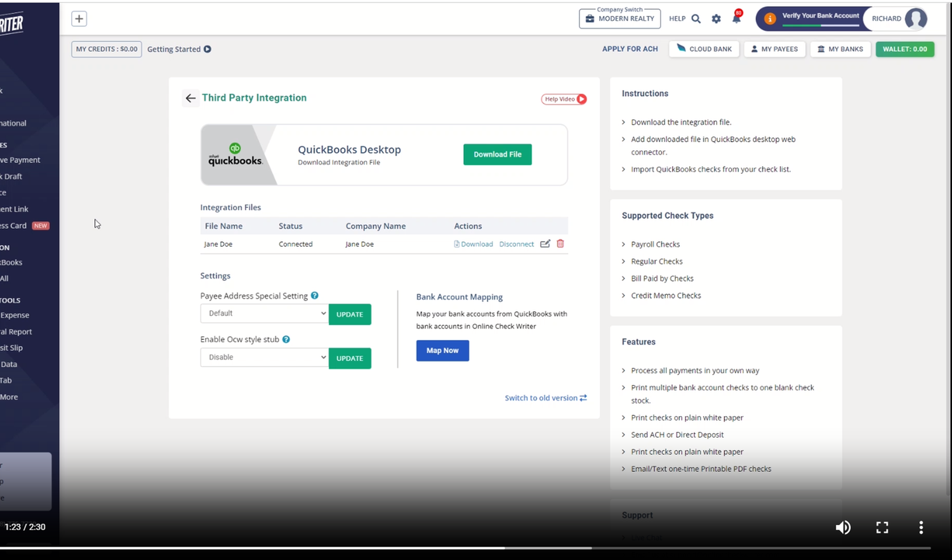This screenshot has height=560, width=952.
Task: Open the notifications bell icon
Action: click(736, 18)
